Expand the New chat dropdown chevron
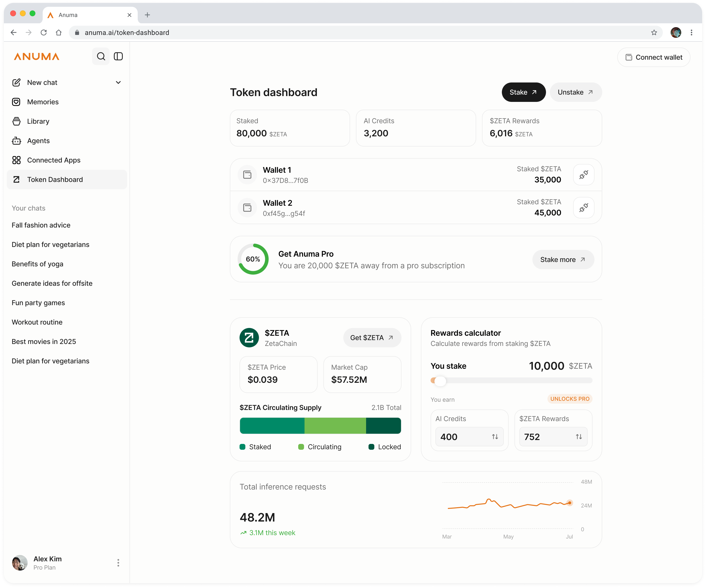Image resolution: width=706 pixels, height=588 pixels. click(118, 82)
